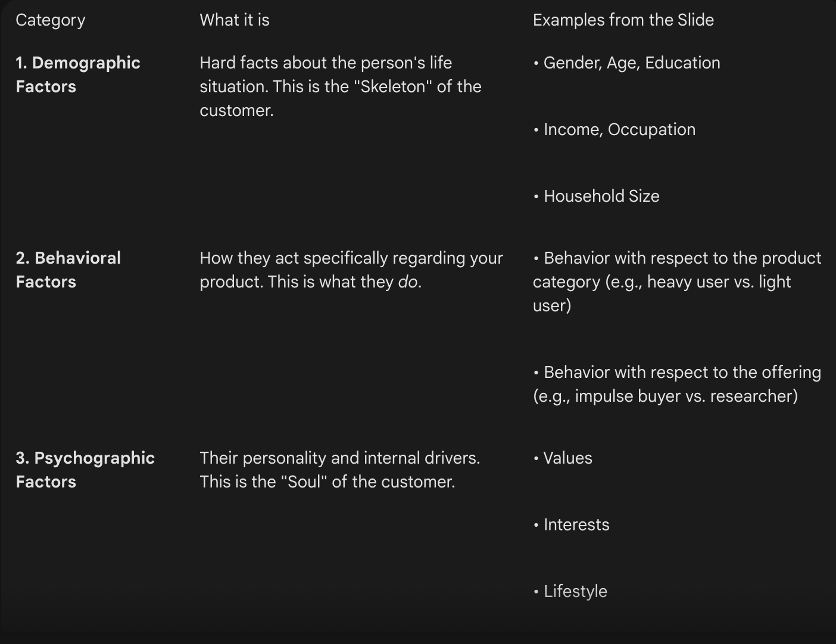Select the "2. Behavioral Factors" row title

click(x=68, y=270)
